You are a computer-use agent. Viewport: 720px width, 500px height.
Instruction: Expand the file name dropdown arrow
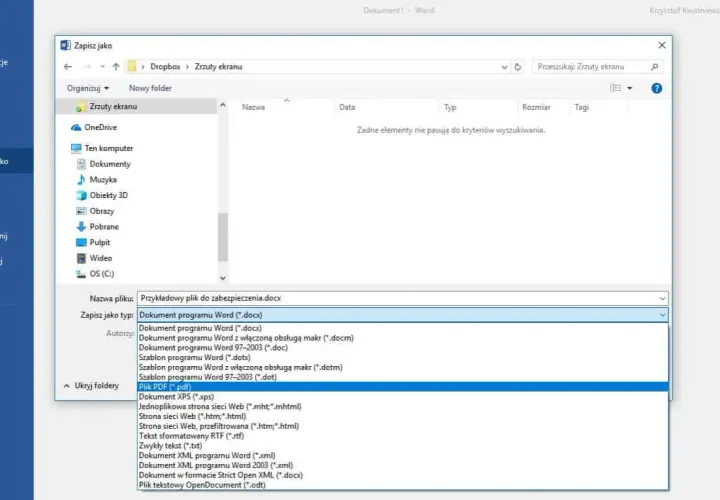(x=662, y=298)
